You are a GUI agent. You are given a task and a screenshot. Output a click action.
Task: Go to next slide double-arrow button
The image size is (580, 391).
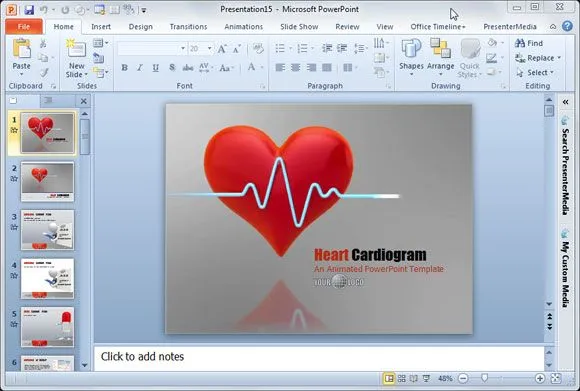[x=550, y=326]
